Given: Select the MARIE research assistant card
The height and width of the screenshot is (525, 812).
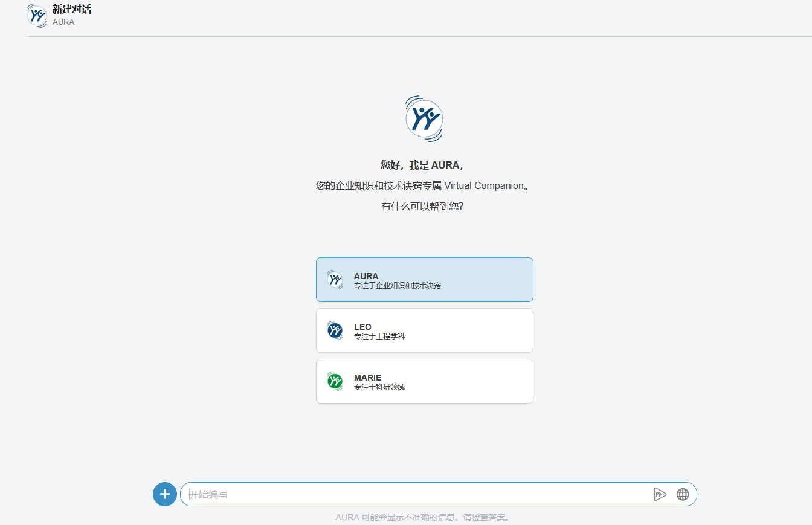Looking at the screenshot, I should pyautogui.click(x=425, y=381).
